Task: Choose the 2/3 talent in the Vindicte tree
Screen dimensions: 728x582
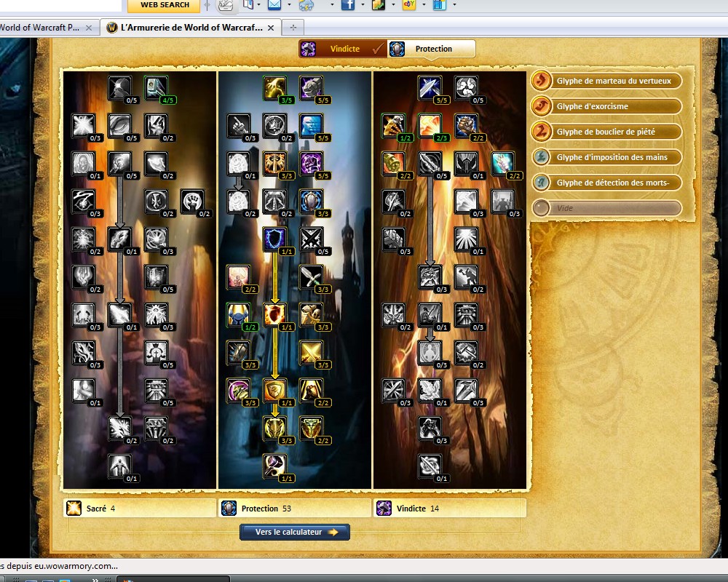Action: tap(430, 126)
